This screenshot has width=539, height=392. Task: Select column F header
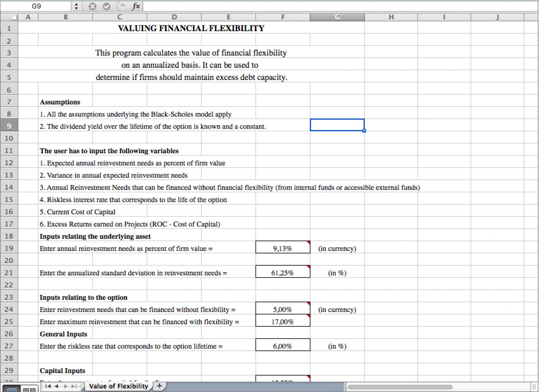click(283, 17)
